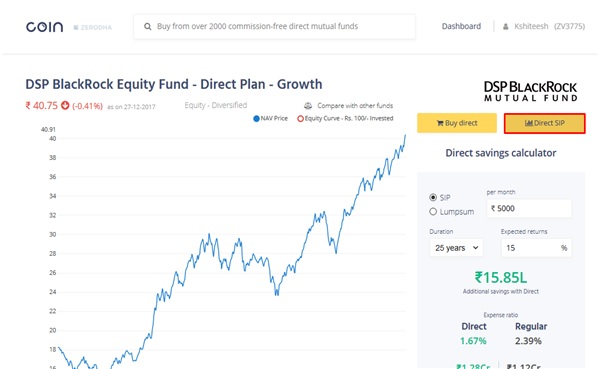
Task: Select the SIP radio option
Action: [x=433, y=197]
